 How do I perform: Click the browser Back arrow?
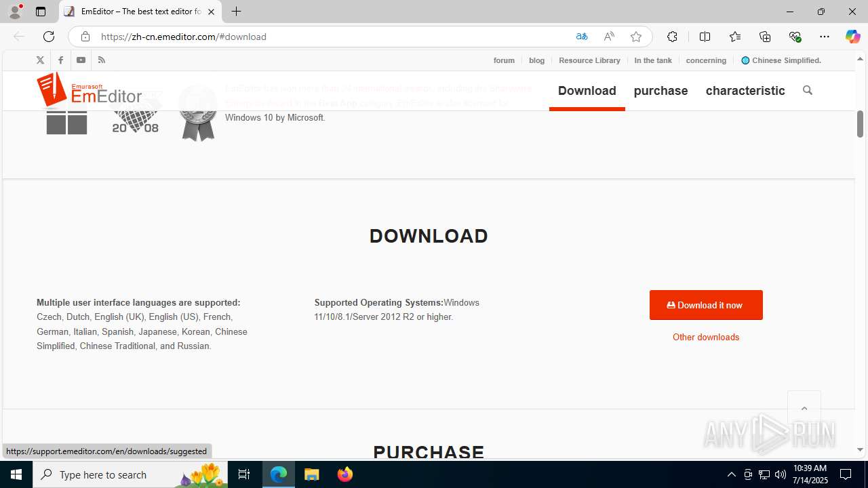[x=19, y=37]
